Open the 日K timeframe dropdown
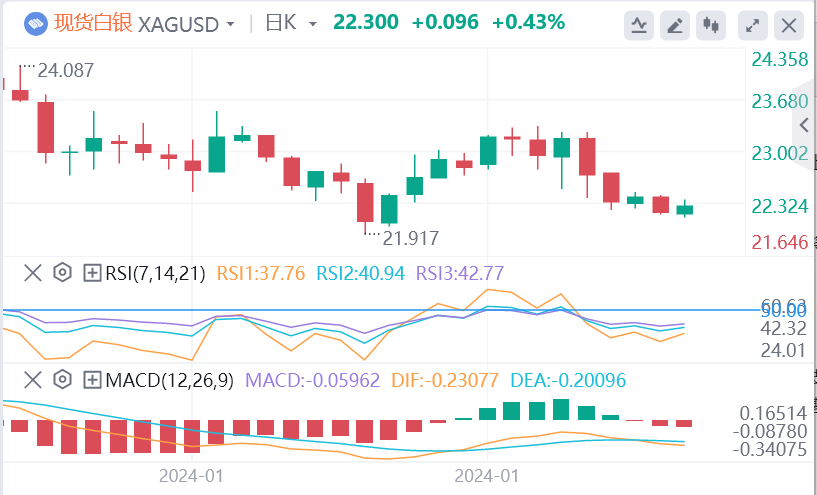 (x=312, y=23)
